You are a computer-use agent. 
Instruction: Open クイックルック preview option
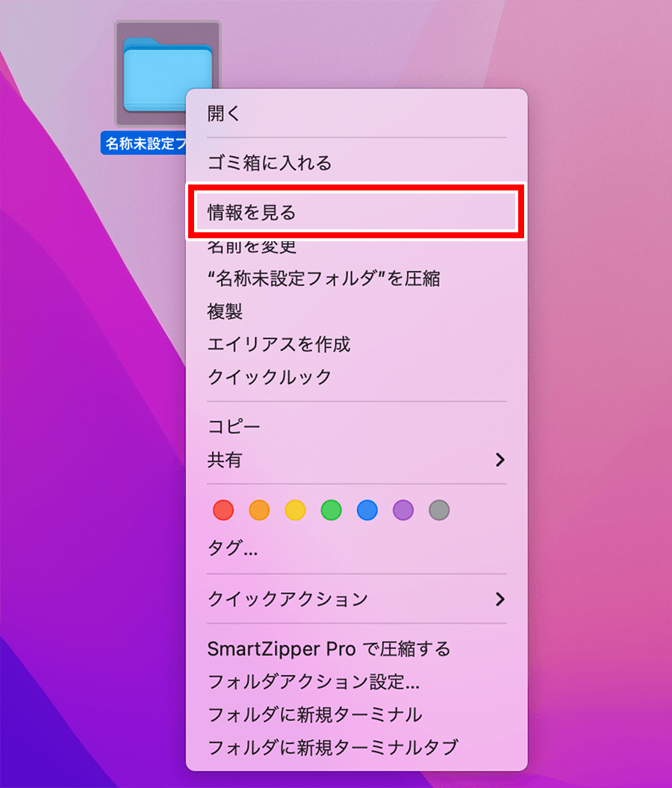[x=270, y=377]
